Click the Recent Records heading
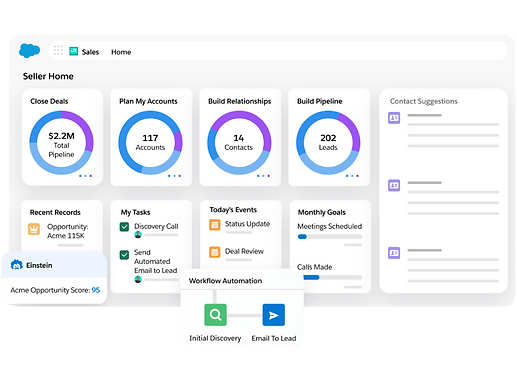 [x=55, y=212]
